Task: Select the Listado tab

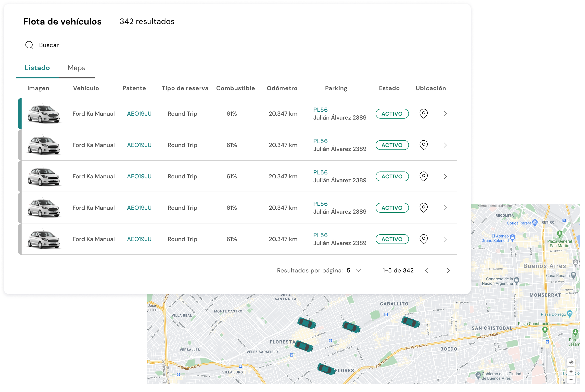Action: [x=37, y=68]
